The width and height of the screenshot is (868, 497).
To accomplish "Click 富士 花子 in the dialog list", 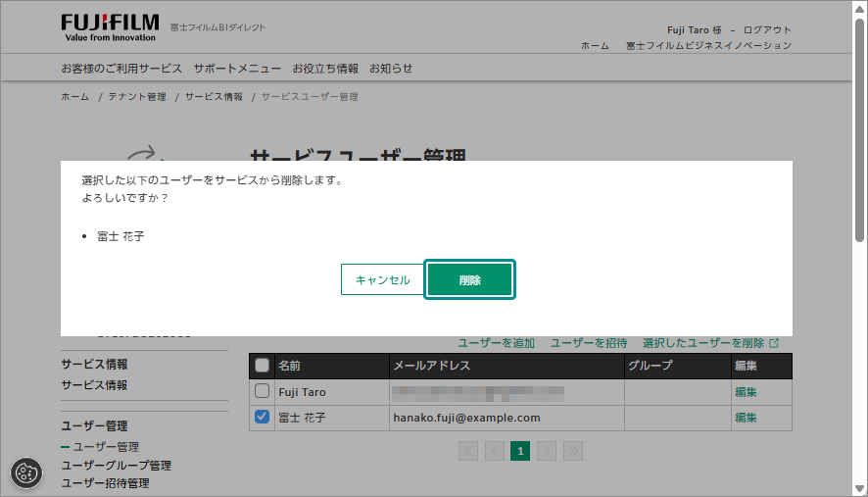I will 121,236.
